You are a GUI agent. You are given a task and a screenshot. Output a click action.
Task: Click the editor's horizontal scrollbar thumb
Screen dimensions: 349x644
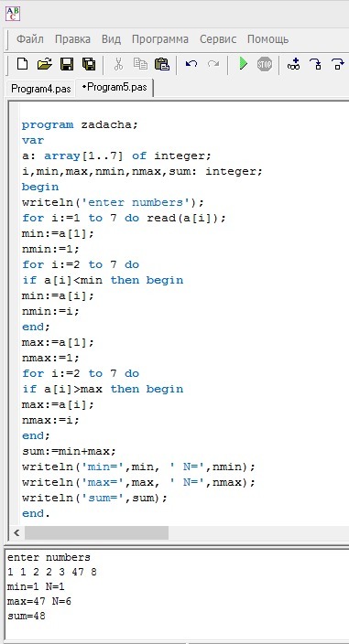(96, 533)
